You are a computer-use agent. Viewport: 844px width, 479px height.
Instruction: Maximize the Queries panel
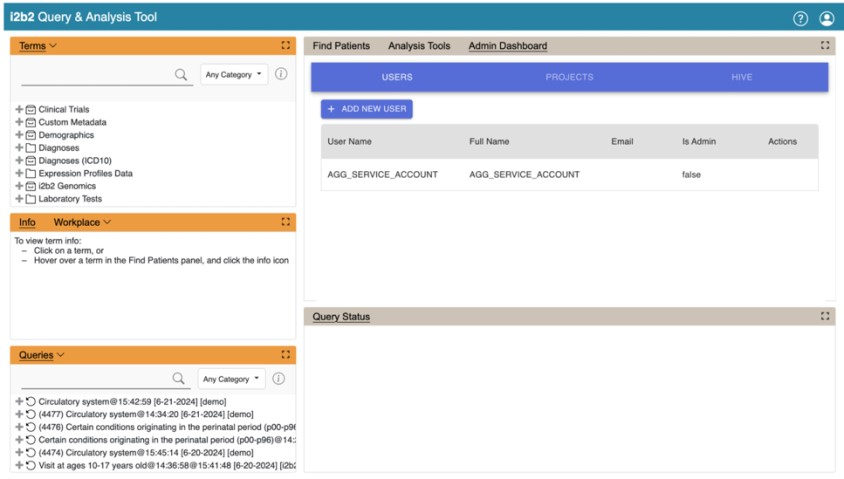click(286, 355)
